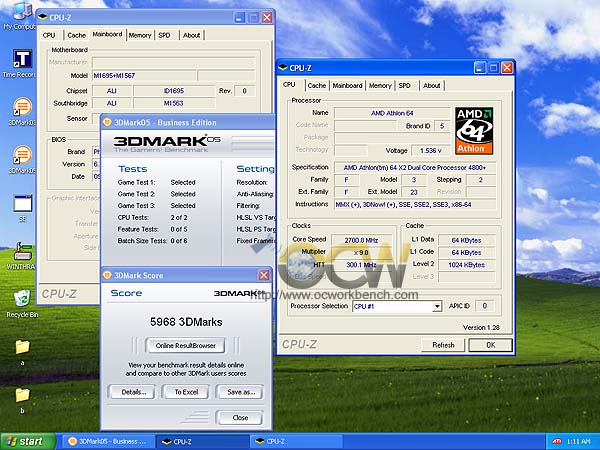Open the Time Record desktop icon
Image resolution: width=600 pixels, height=450 pixels.
pyautogui.click(x=22, y=63)
